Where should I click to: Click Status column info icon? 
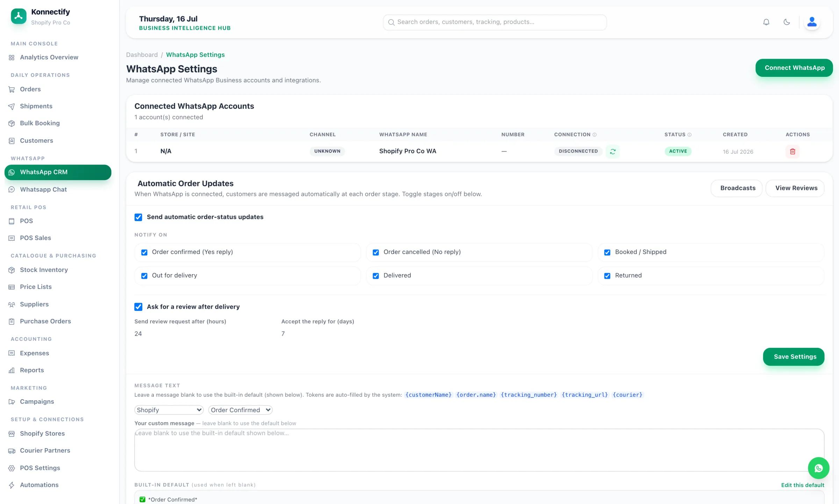(689, 135)
